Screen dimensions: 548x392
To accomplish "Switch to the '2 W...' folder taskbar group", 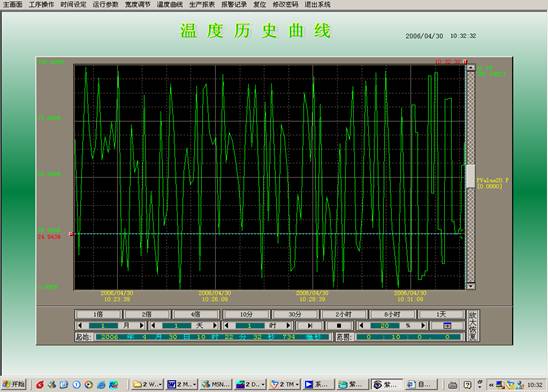I will pos(147,385).
